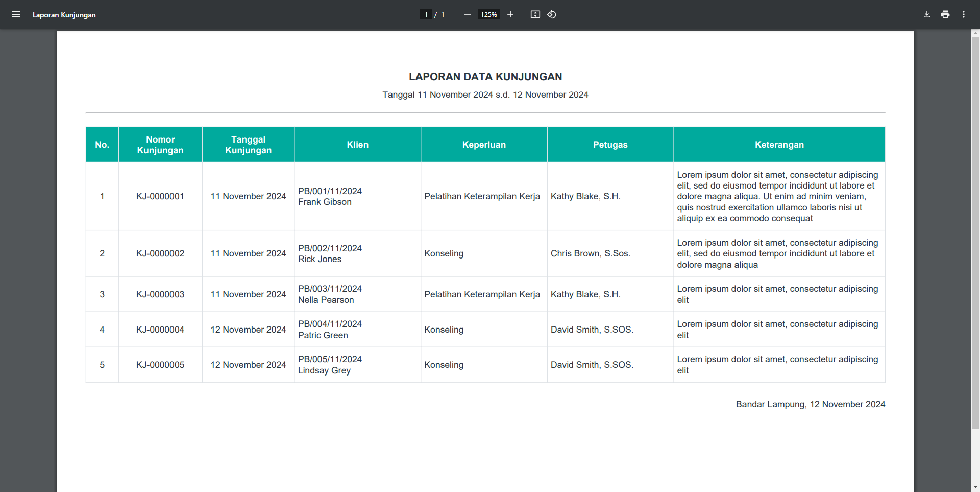Print the Laporan Kunjungan report
The width and height of the screenshot is (980, 492).
point(945,14)
